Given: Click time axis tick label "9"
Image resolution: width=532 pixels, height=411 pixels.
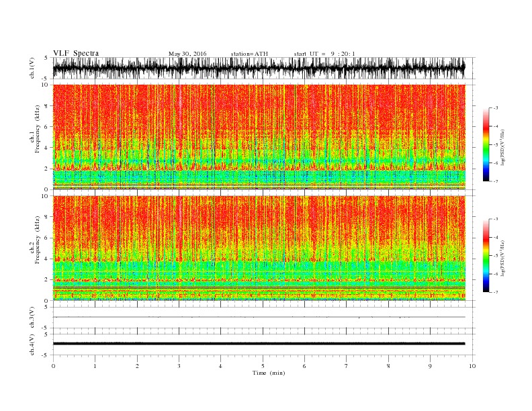Looking at the screenshot, I should tap(430, 366).
